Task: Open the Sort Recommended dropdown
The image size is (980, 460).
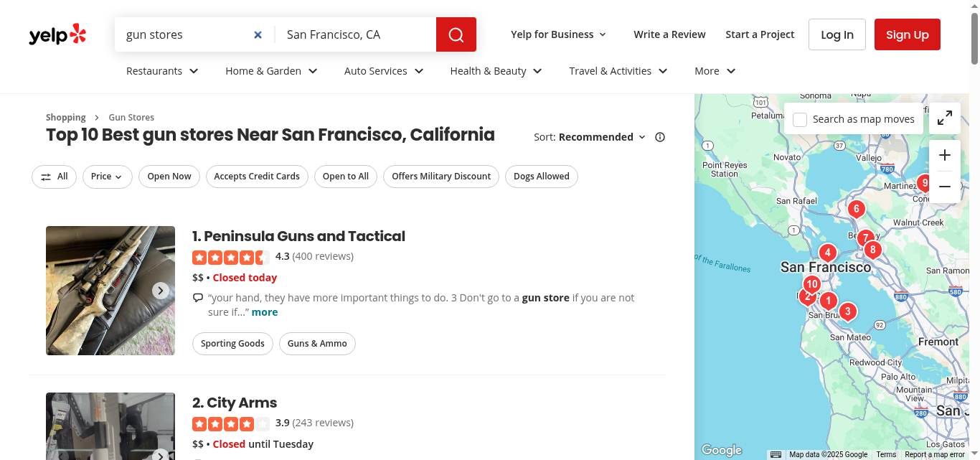Action: coord(602,137)
